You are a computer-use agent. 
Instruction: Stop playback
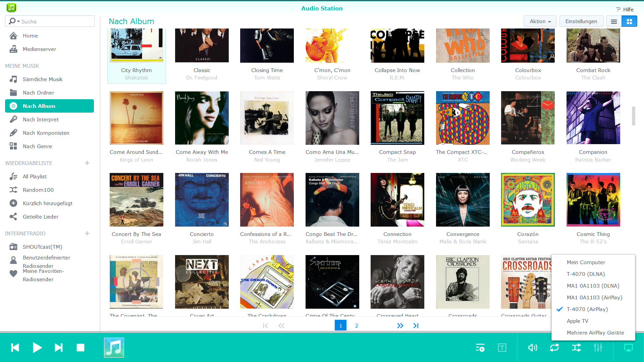pyautogui.click(x=80, y=348)
